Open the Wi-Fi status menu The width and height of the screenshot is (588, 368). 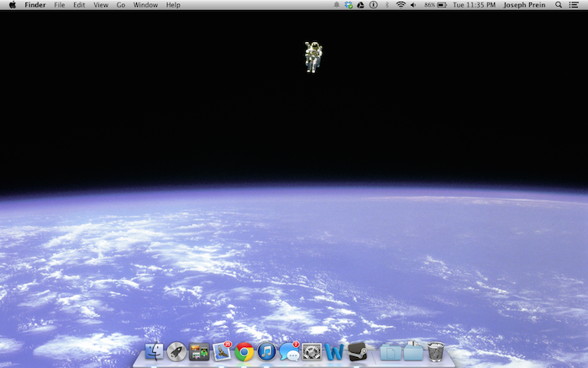click(x=401, y=5)
